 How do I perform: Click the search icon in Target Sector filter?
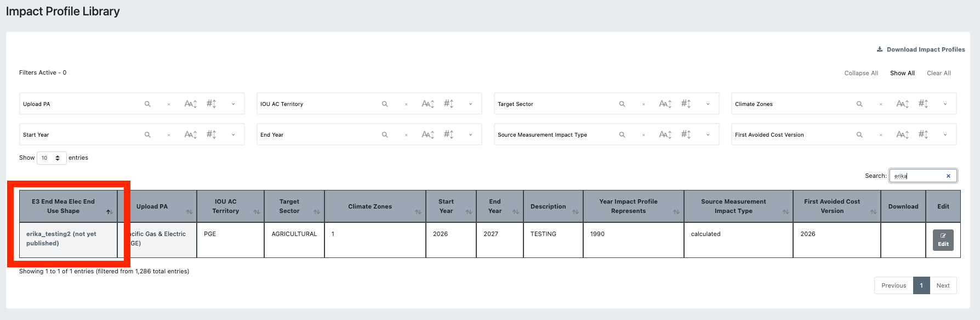pos(622,104)
